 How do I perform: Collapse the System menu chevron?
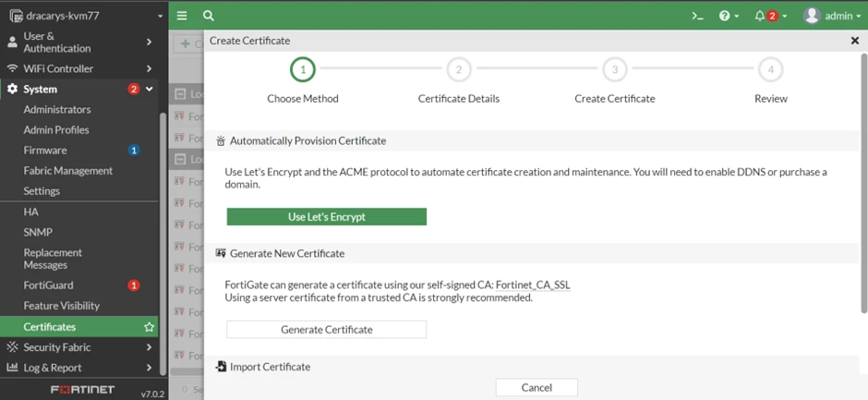tap(149, 89)
